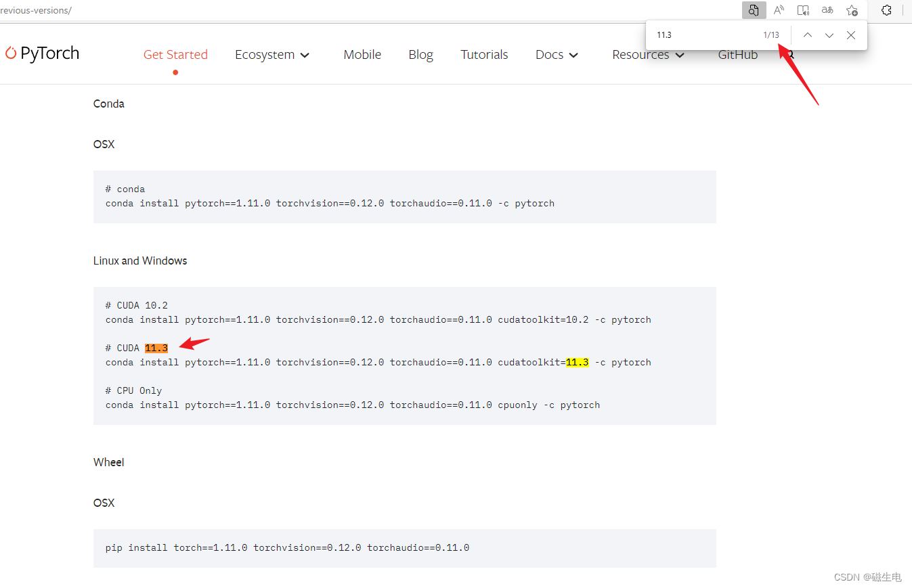The image size is (912, 588).
Task: Click the OSX conda install command
Action: 330,203
